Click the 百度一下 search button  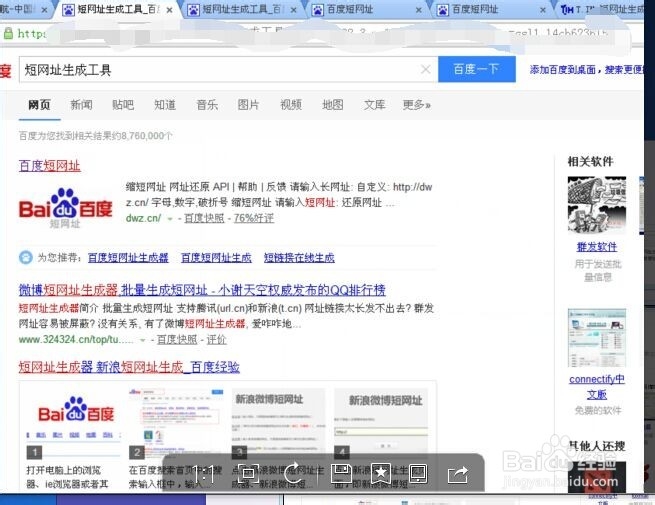(x=477, y=69)
